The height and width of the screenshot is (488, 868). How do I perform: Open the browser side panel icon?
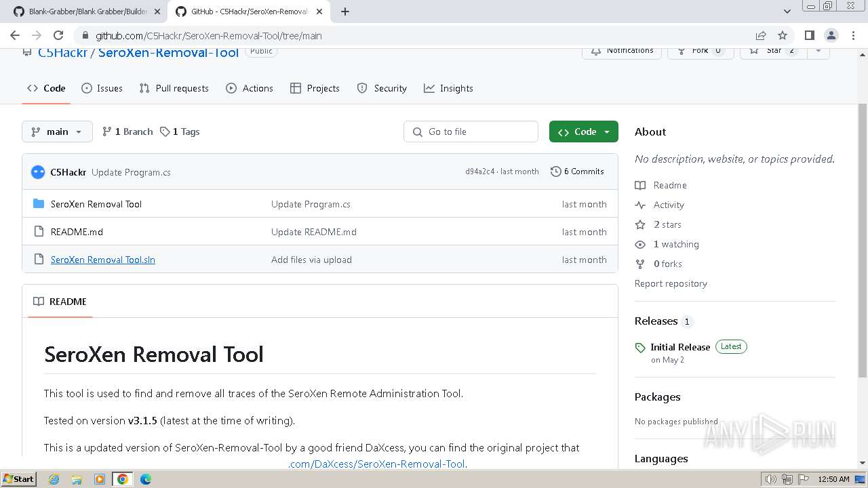coord(809,35)
